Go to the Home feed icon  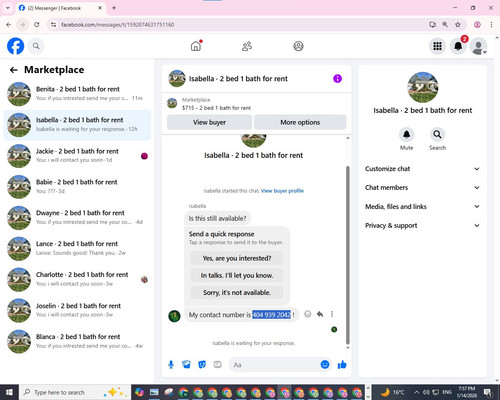tap(196, 46)
